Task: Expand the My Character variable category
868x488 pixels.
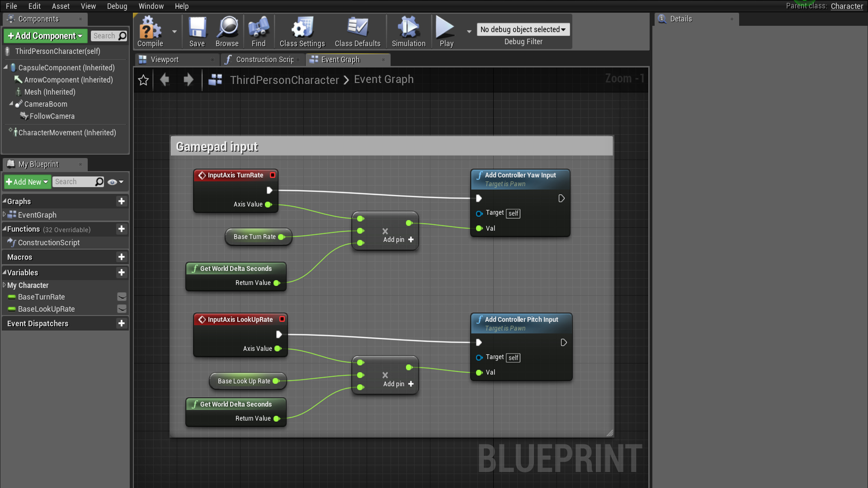Action: click(x=4, y=285)
